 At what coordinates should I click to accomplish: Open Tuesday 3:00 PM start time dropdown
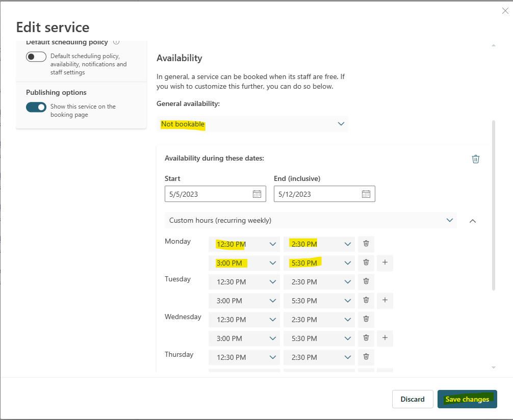point(244,301)
